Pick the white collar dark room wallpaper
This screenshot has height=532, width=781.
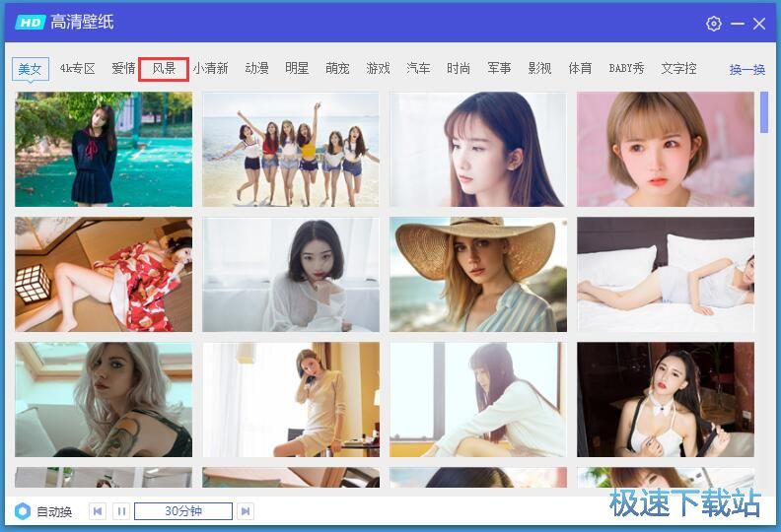pos(666,400)
